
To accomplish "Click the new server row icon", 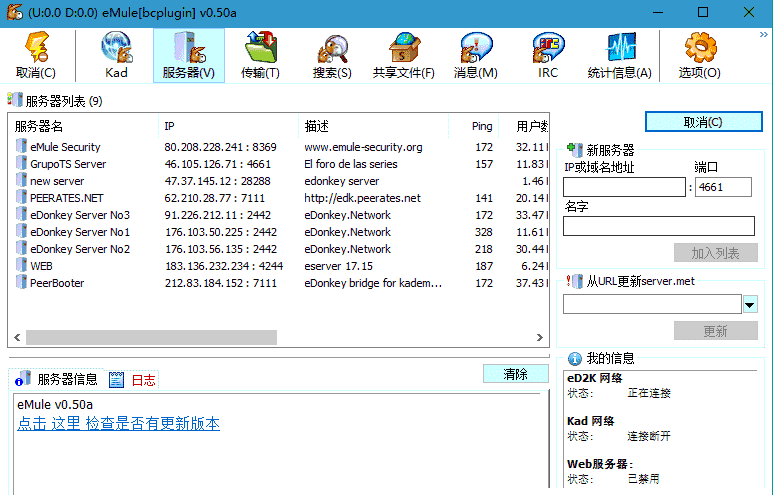I will point(21,180).
